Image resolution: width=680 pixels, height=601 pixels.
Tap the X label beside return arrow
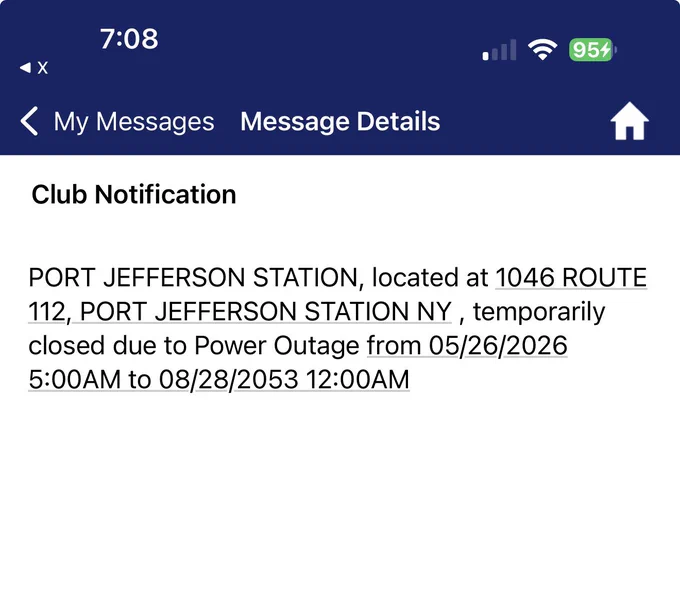42,68
